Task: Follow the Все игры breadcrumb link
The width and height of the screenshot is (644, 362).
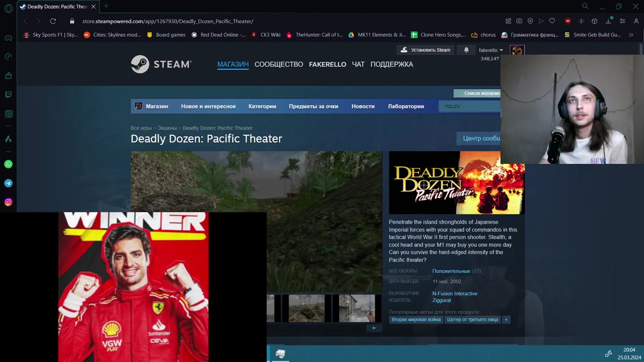Action: [141, 128]
